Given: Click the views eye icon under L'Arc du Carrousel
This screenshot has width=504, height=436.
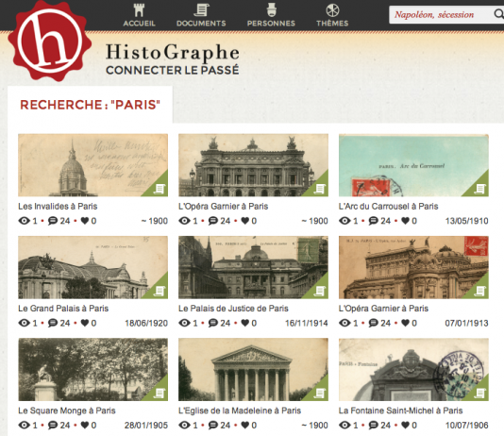Looking at the screenshot, I should coord(344,221).
